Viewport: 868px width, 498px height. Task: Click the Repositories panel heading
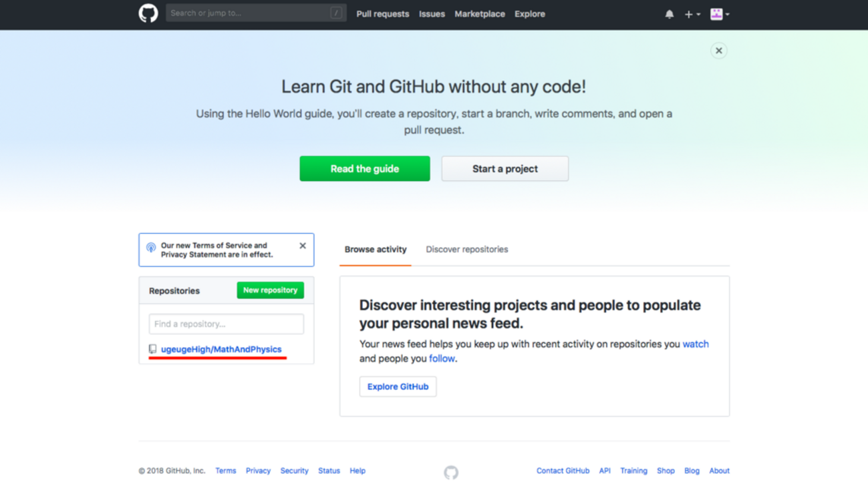click(x=174, y=291)
